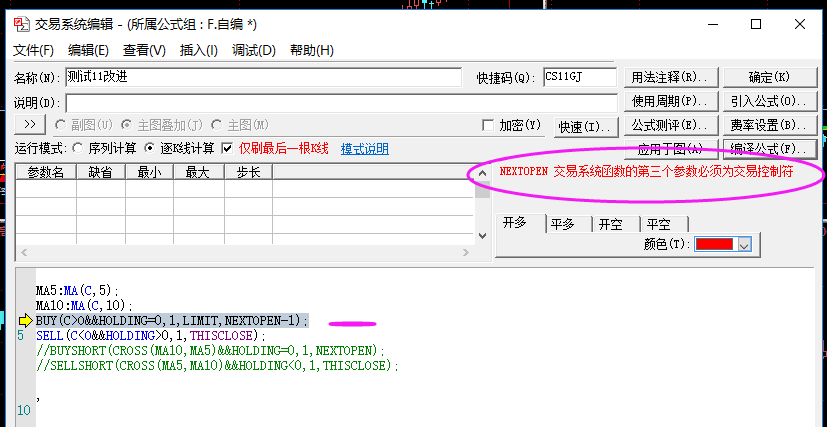This screenshot has width=827, height=427.
Task: Toggle 仅刷最后一根K线 checkbox
Action: 227,149
